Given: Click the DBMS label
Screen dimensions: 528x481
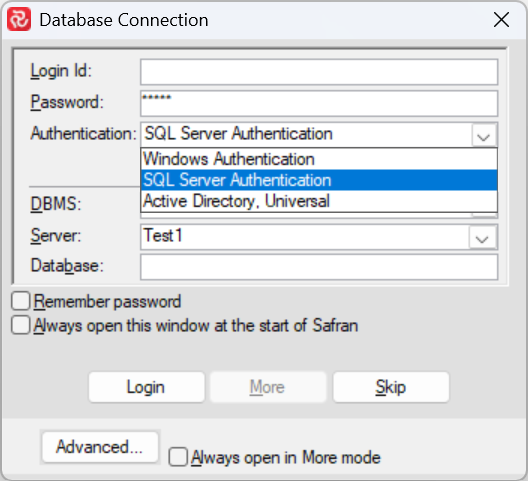Looking at the screenshot, I should 56,204.
